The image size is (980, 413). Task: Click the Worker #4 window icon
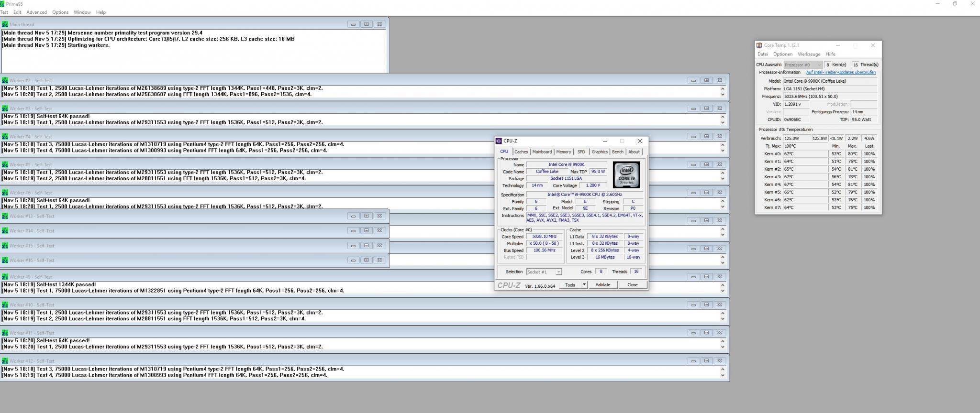5,136
